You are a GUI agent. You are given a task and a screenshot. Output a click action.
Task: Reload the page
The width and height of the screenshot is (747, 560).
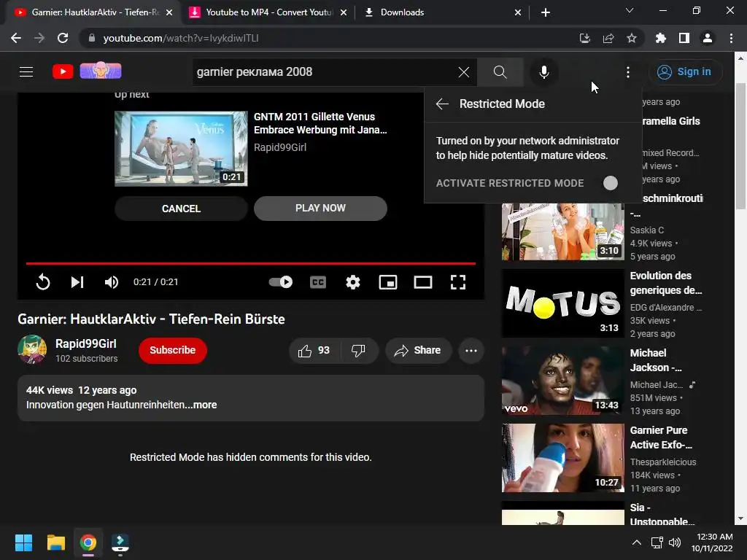click(x=63, y=38)
